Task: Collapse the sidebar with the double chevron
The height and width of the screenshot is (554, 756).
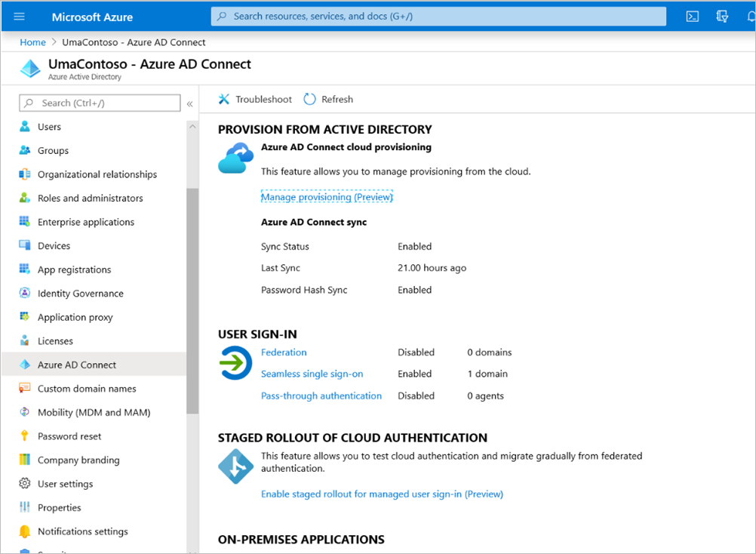Action: coord(189,104)
